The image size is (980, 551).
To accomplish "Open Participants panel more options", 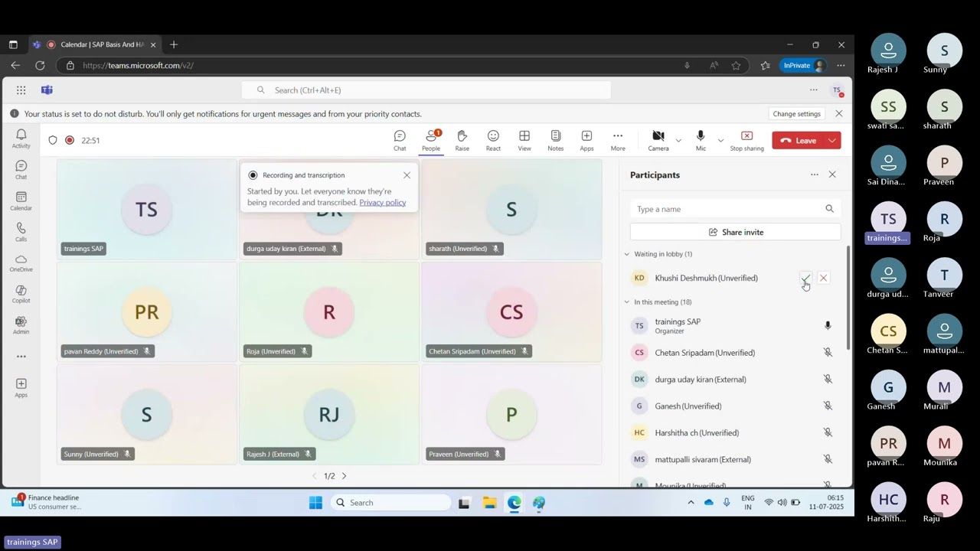I will pyautogui.click(x=815, y=174).
